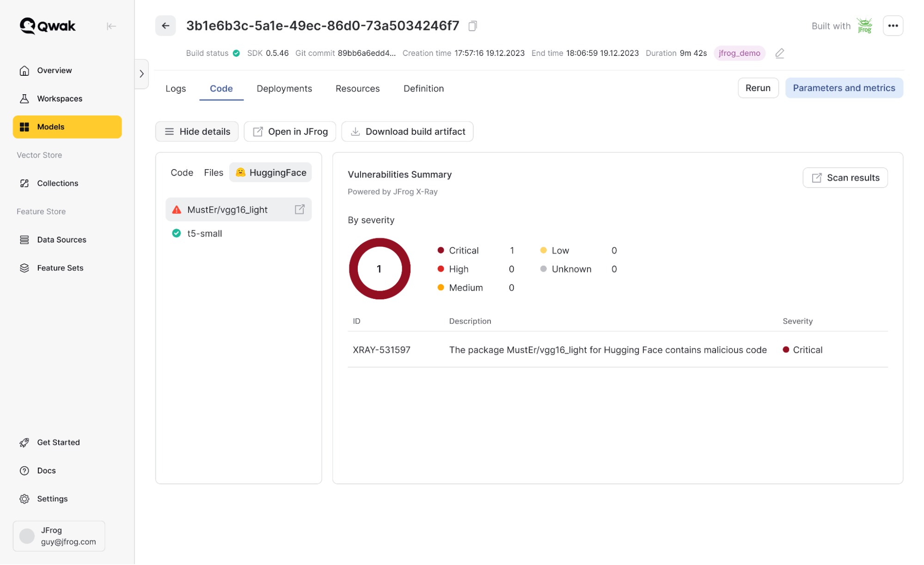Image resolution: width=924 pixels, height=565 pixels.
Task: Open the three-dot more options menu
Action: [893, 26]
